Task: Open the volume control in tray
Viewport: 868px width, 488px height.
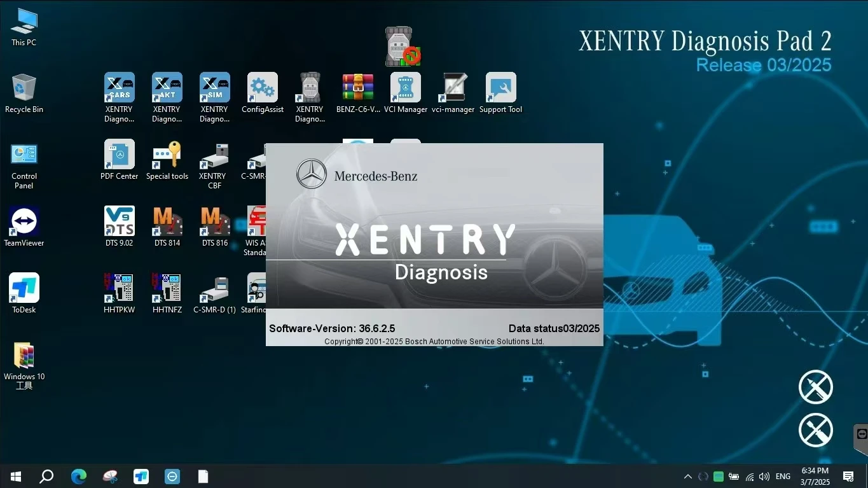Action: point(764,477)
